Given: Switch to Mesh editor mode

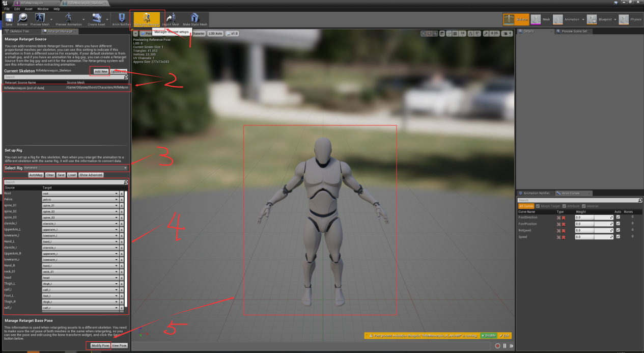Looking at the screenshot, I should (x=541, y=19).
